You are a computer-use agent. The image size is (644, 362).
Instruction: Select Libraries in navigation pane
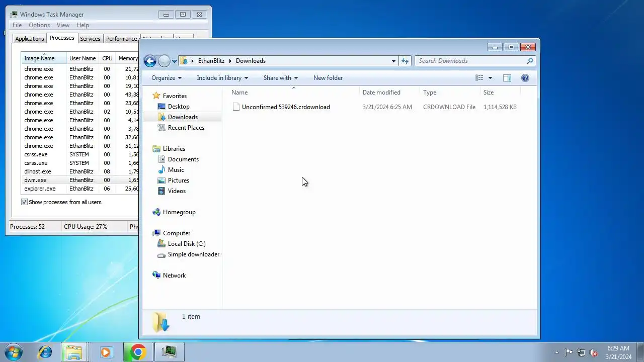coord(174,149)
